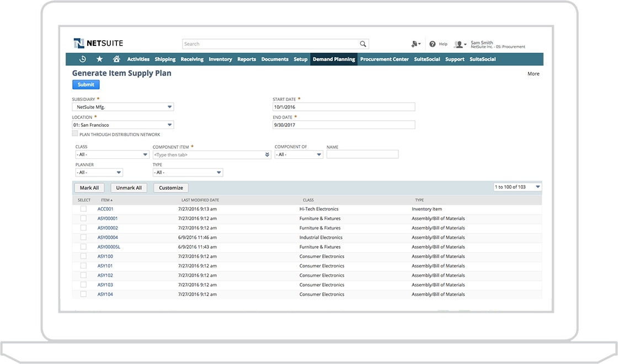Click inside the Start Date field

coord(342,106)
